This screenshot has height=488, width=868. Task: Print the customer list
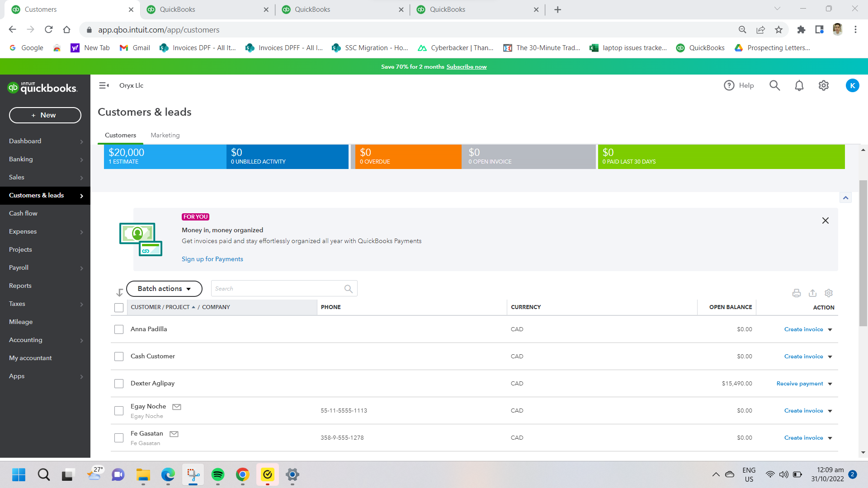796,293
